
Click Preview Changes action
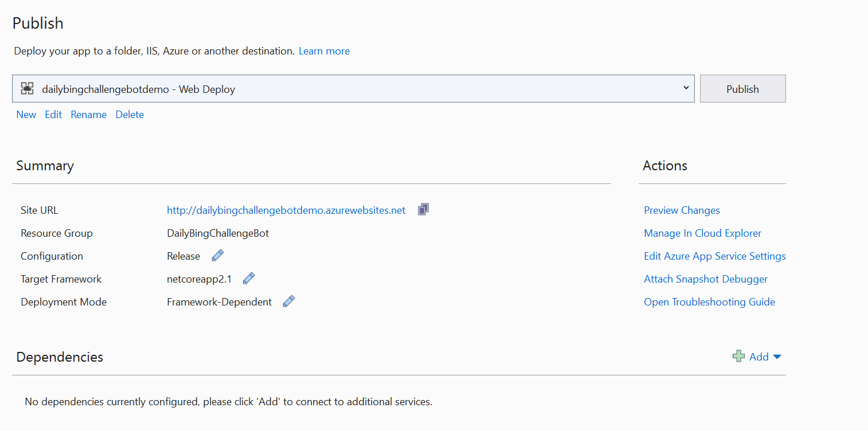pyautogui.click(x=682, y=210)
